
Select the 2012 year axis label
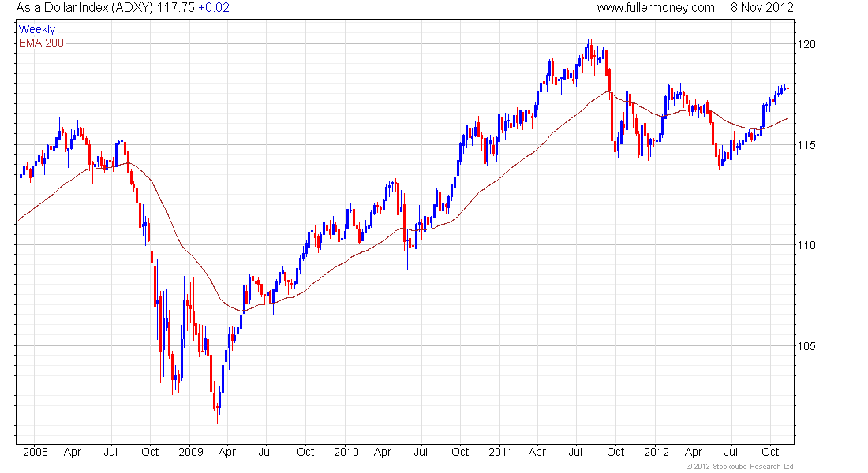click(657, 452)
